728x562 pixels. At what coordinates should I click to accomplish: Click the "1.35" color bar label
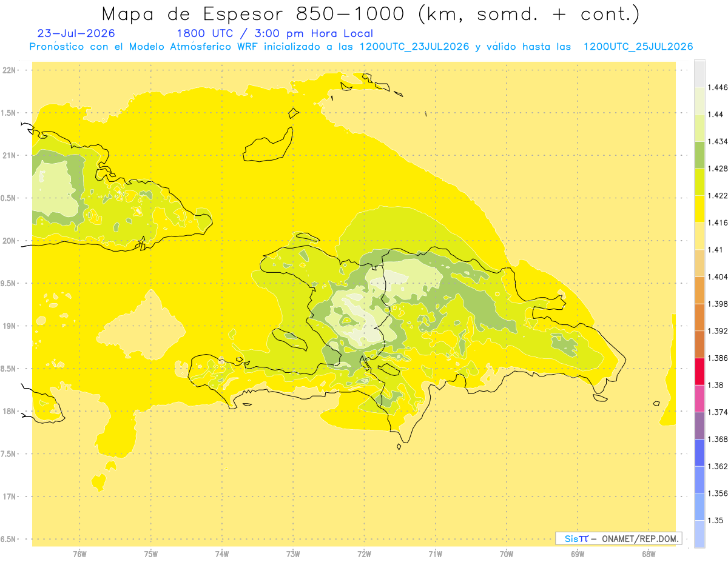click(715, 520)
